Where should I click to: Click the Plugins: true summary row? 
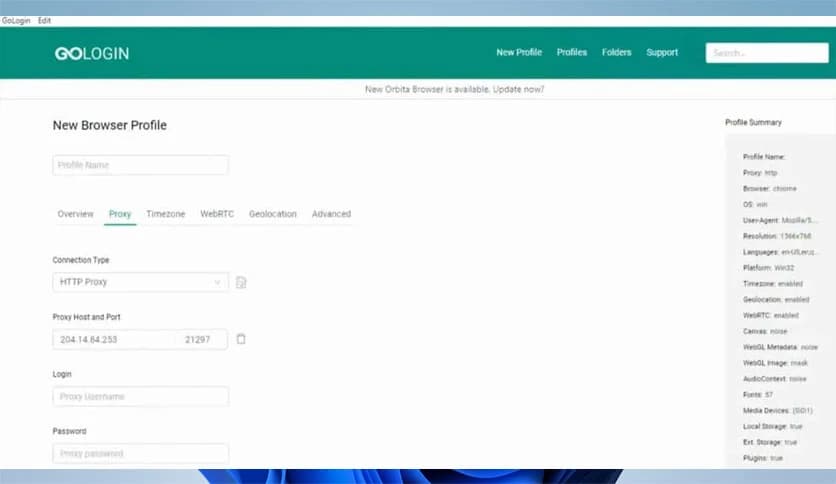[763, 458]
